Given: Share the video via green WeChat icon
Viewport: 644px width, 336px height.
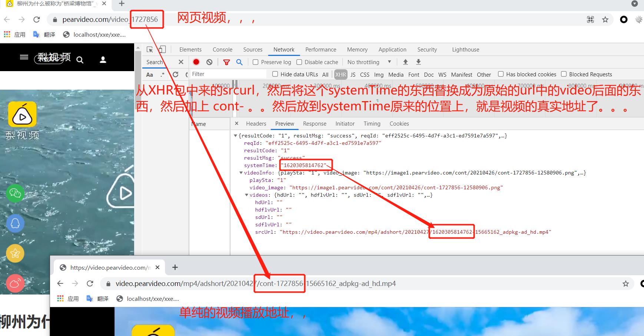Looking at the screenshot, I should (15, 193).
